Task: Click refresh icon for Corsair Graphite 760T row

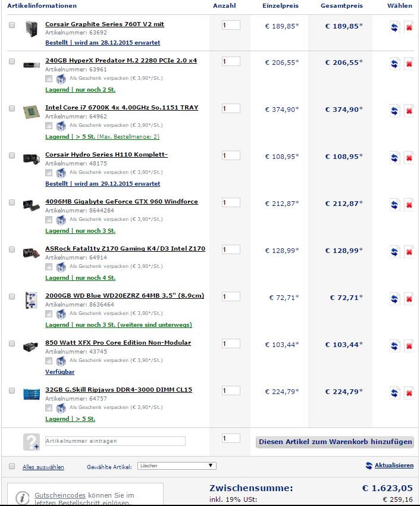Action: click(x=394, y=27)
